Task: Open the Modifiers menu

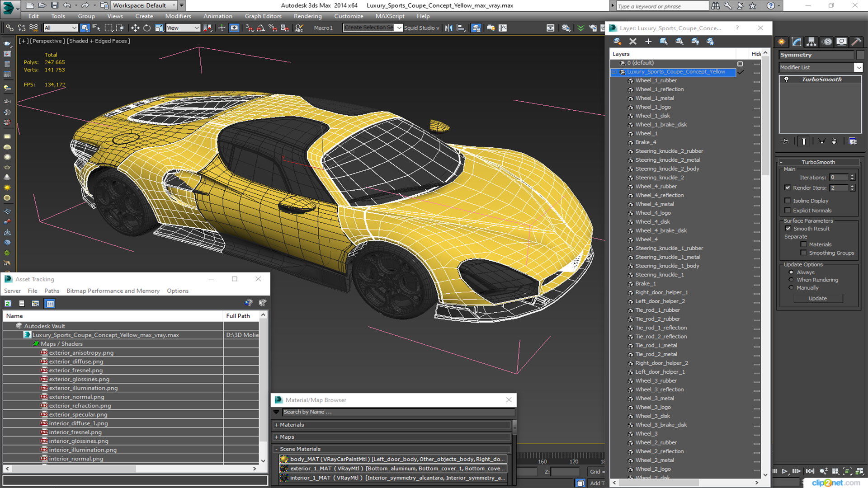Action: (x=177, y=16)
